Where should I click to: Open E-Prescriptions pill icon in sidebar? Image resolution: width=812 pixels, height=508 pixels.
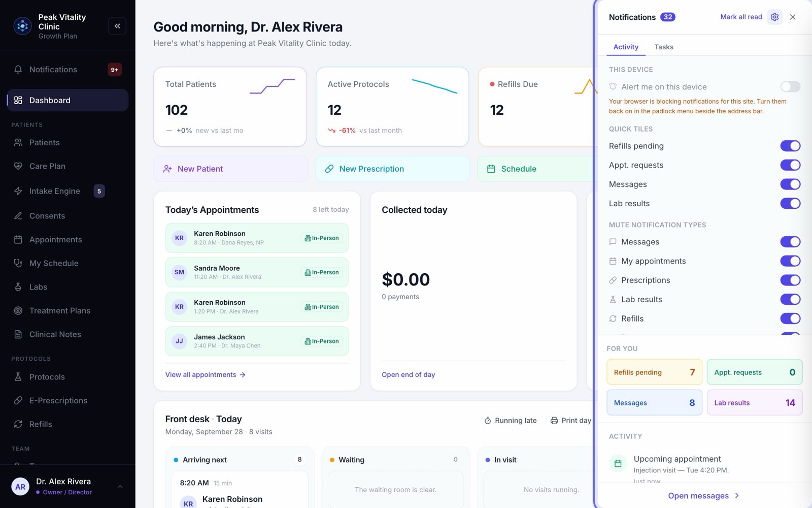click(18, 400)
